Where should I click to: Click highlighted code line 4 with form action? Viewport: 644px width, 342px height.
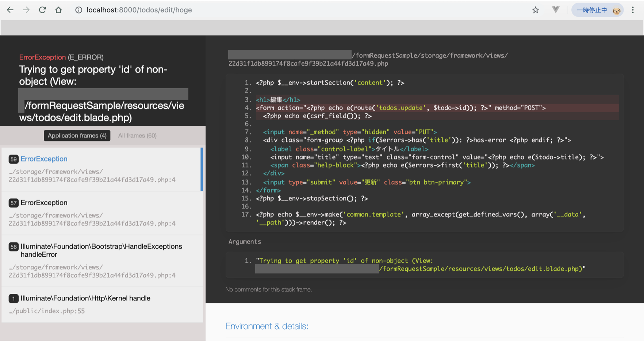pos(400,108)
